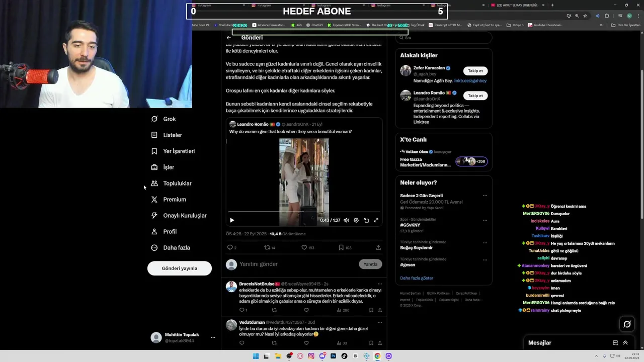Viewport: 644px width, 362px height.
Task: Like the Vedatduman reply
Action: point(306,343)
